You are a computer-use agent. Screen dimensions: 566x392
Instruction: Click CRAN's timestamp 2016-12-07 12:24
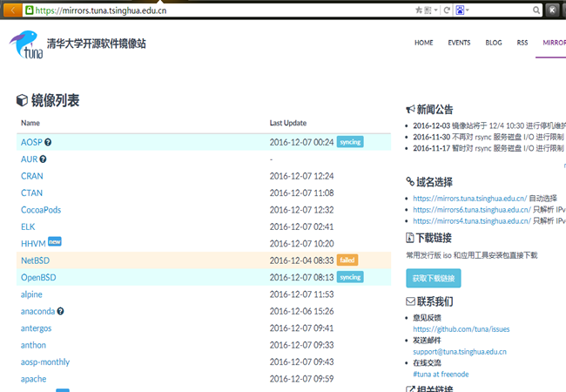[x=301, y=176]
